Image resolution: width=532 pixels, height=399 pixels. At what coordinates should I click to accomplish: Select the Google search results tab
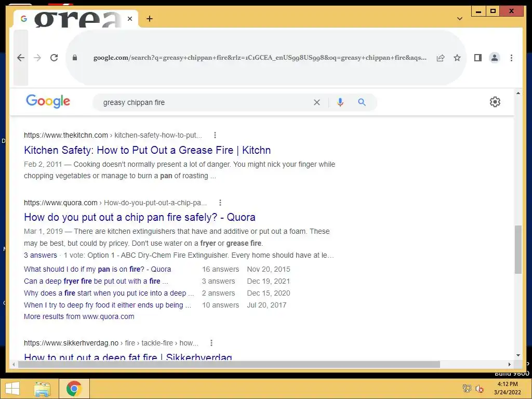(x=75, y=19)
